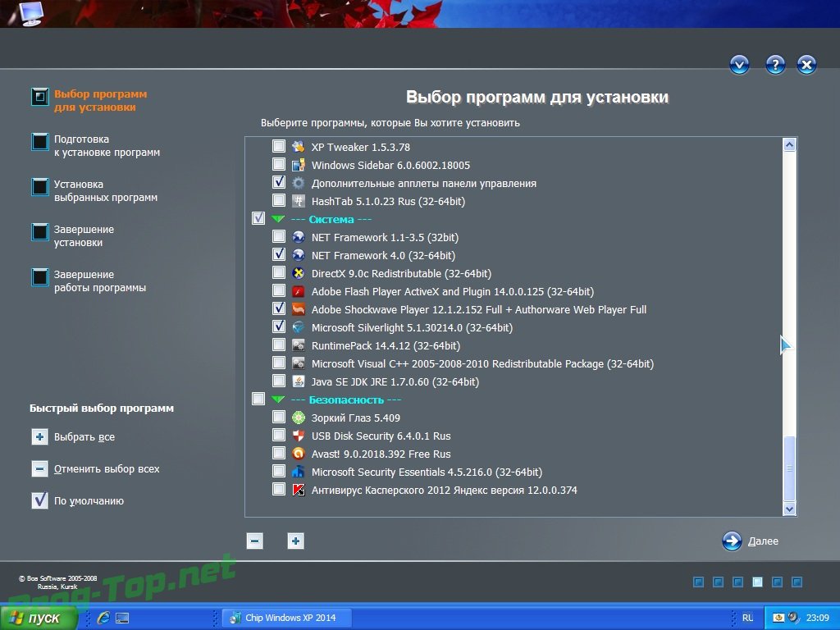This screenshot has height=630, width=840.
Task: Click the Microsoft Silverlight icon
Action: [x=299, y=327]
